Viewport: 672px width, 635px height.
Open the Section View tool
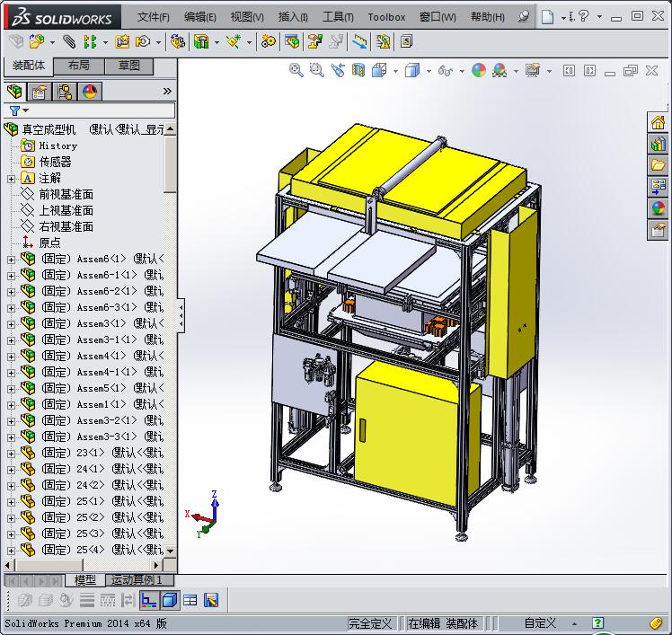[358, 70]
